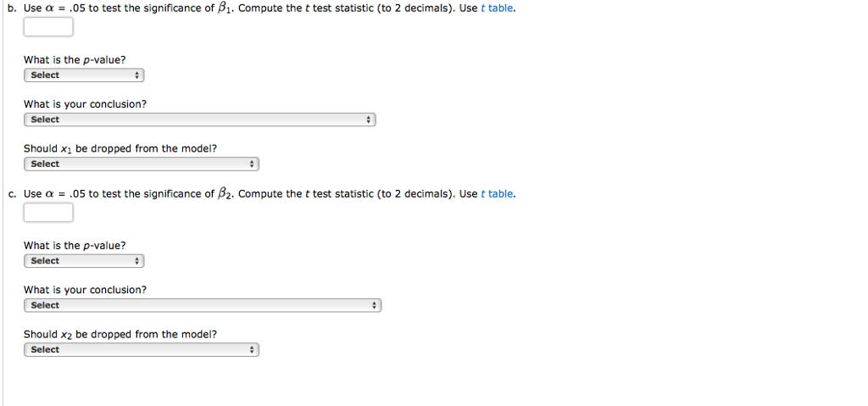The width and height of the screenshot is (868, 406).
Task: Open the 'Should x2 be dropped' dropdown
Action: point(141,349)
